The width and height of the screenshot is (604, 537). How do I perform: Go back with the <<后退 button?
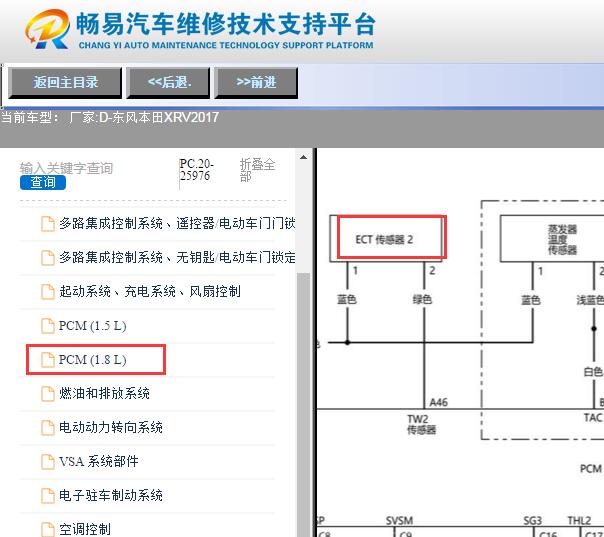[x=169, y=82]
